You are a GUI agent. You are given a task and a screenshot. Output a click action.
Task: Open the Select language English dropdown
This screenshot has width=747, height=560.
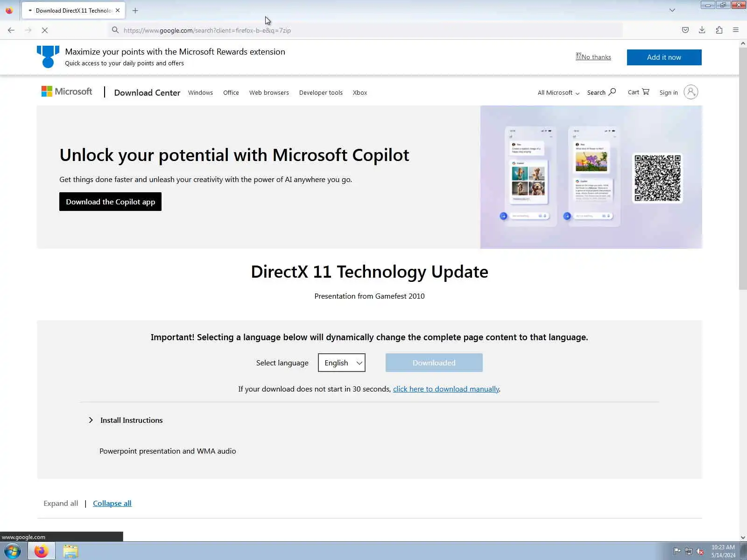pos(342,363)
